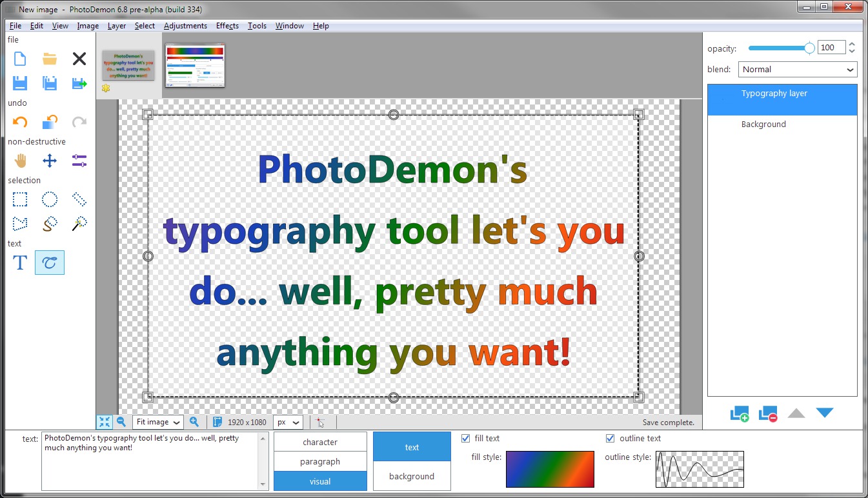Viewport: 868px width, 498px height.
Task: Open the Image menu
Action: [88, 26]
